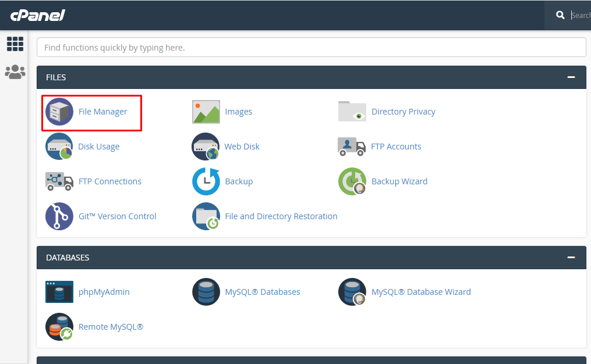This screenshot has height=364, width=591.
Task: Click the grid home icon in sidebar
Action: coord(15,44)
